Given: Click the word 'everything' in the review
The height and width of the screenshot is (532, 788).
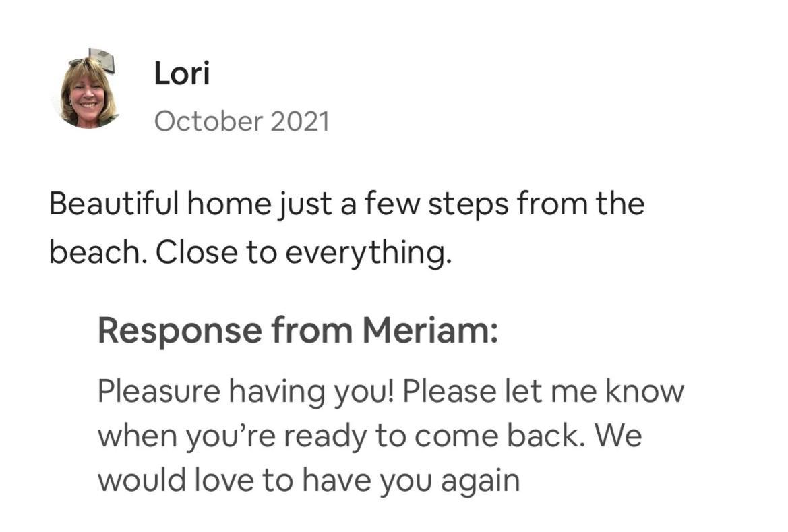Looking at the screenshot, I should 365,254.
